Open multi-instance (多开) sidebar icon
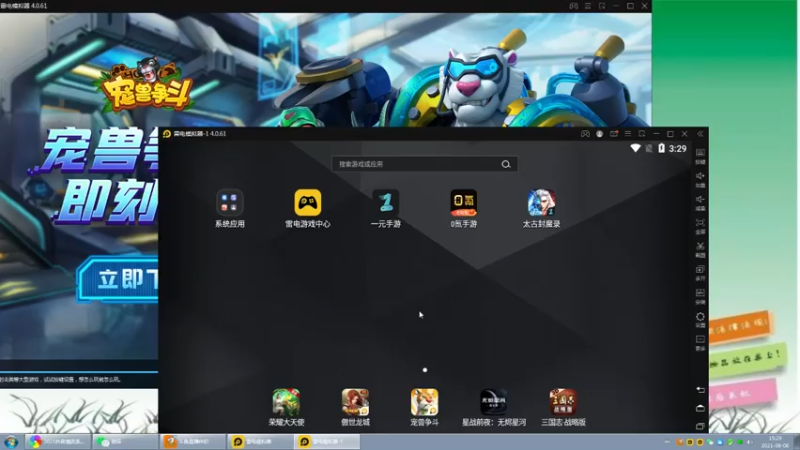This screenshot has width=800, height=450. 700,273
